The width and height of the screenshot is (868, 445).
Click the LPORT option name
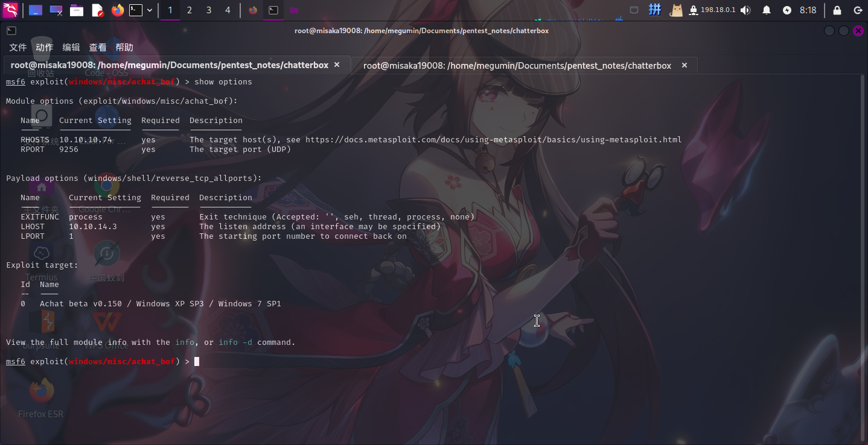point(33,236)
